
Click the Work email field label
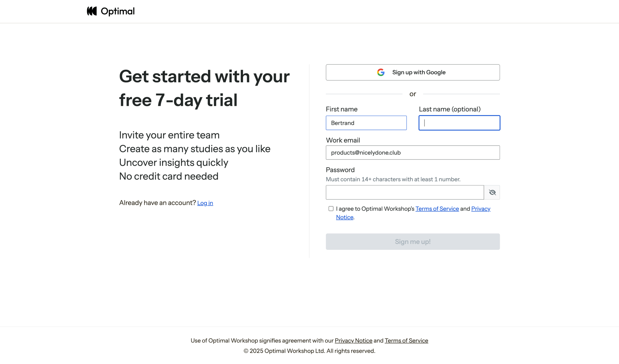[x=343, y=140]
